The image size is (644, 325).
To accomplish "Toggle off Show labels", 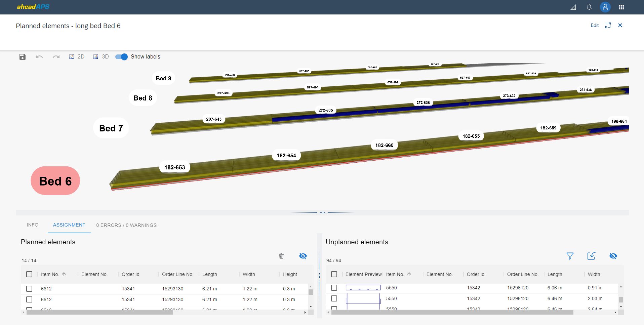I will pyautogui.click(x=121, y=57).
